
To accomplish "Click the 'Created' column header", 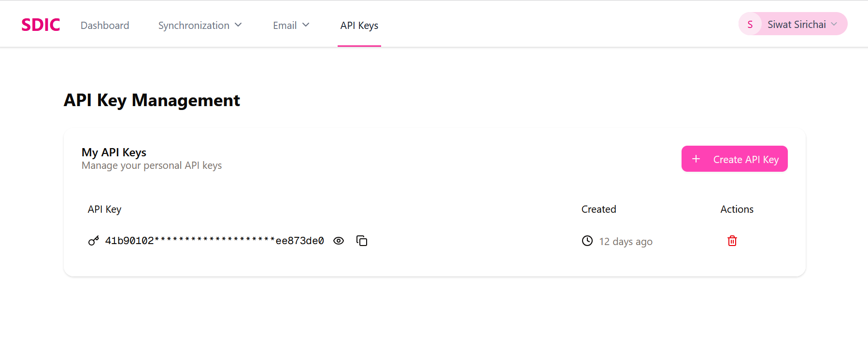I will tap(598, 209).
